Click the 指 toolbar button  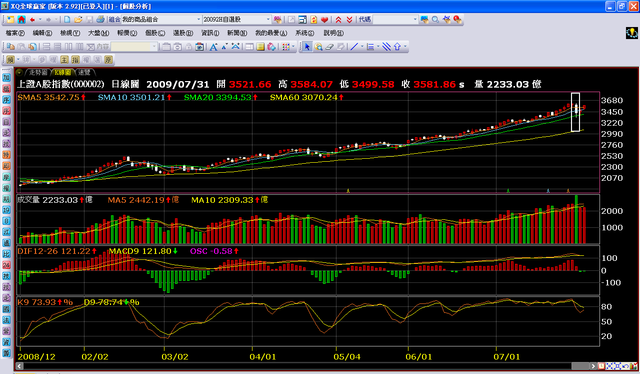pos(76,60)
